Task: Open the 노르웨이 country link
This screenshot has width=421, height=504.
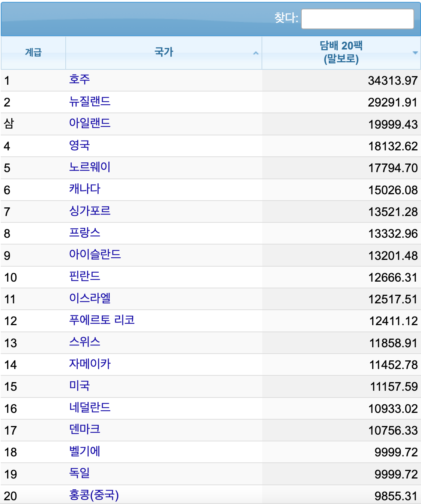Action: pyautogui.click(x=90, y=167)
